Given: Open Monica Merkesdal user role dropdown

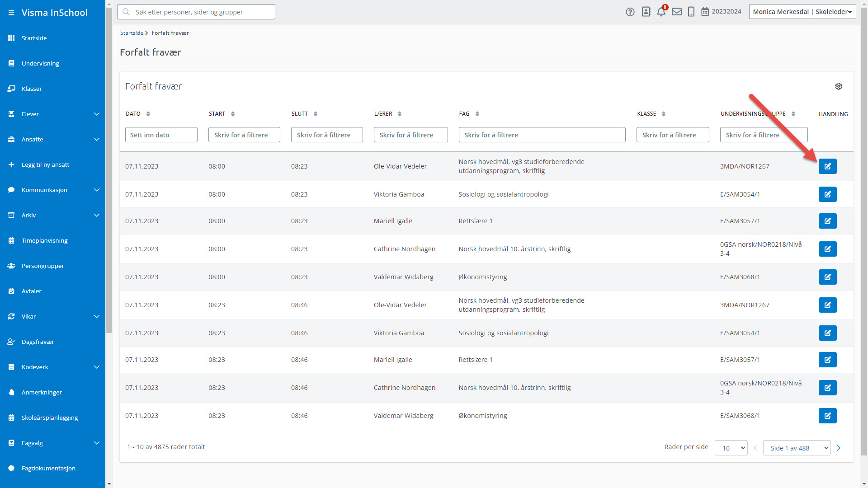Looking at the screenshot, I should coord(802,12).
